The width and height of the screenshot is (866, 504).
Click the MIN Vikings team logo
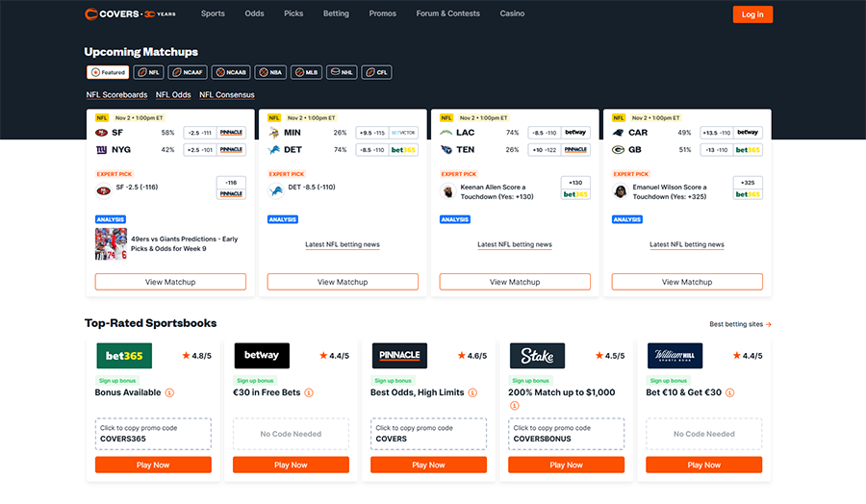(274, 133)
